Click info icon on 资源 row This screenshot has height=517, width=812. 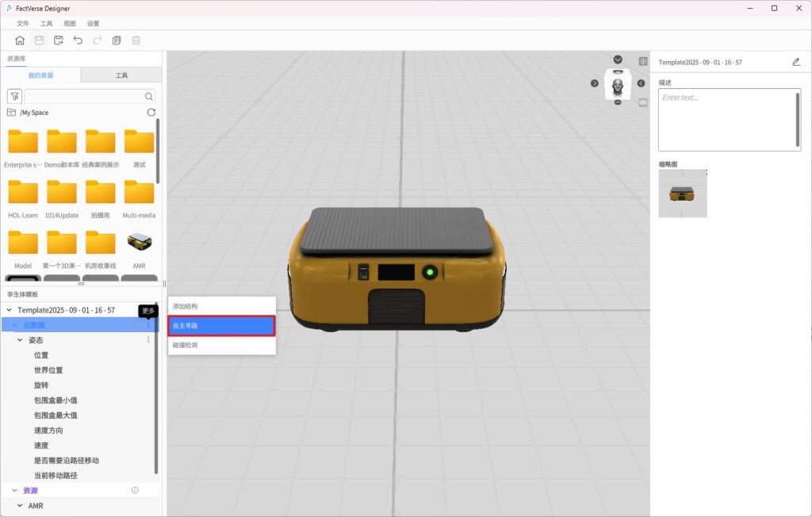coord(135,490)
